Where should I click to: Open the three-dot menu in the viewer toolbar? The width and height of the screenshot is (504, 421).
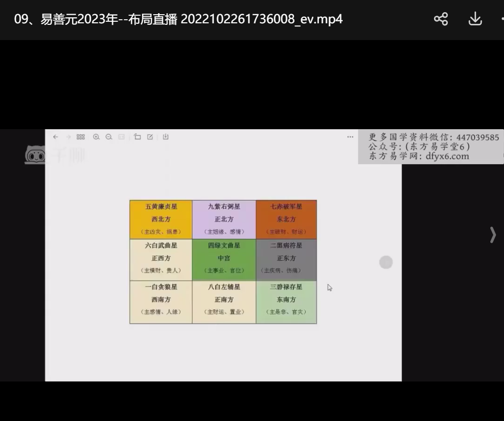pos(350,137)
